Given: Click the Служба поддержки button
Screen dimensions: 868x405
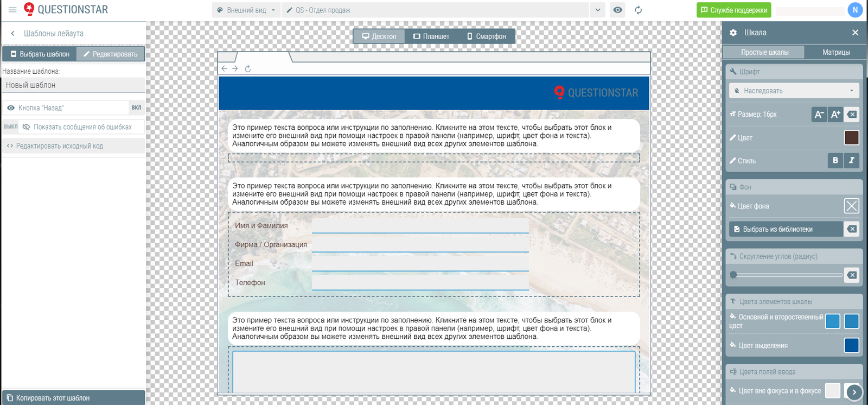Looking at the screenshot, I should [x=733, y=10].
